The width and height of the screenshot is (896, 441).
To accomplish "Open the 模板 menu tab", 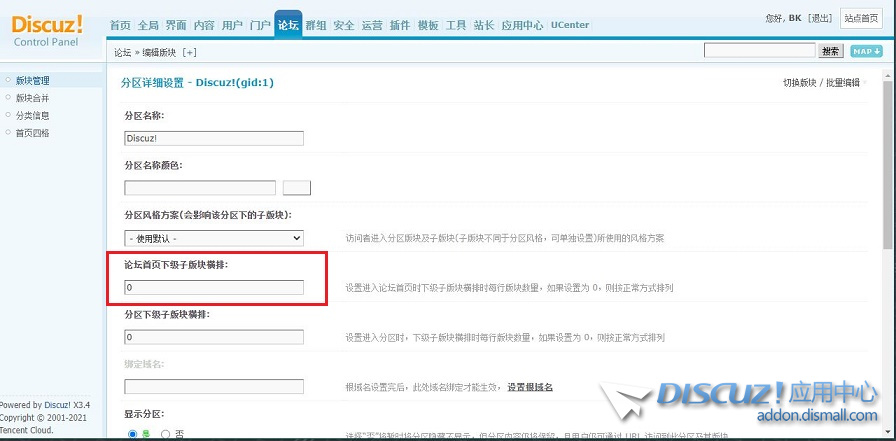I will click(428, 25).
